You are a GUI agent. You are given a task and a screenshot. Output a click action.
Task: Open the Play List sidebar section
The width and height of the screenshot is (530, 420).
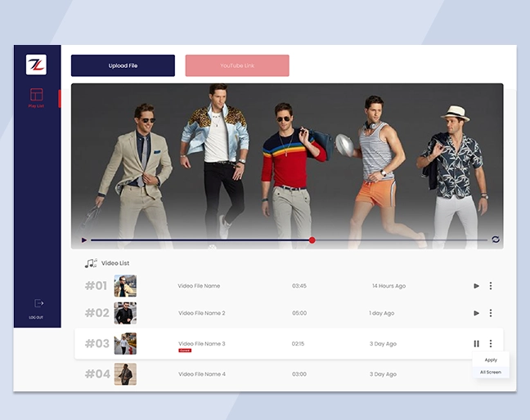36,97
